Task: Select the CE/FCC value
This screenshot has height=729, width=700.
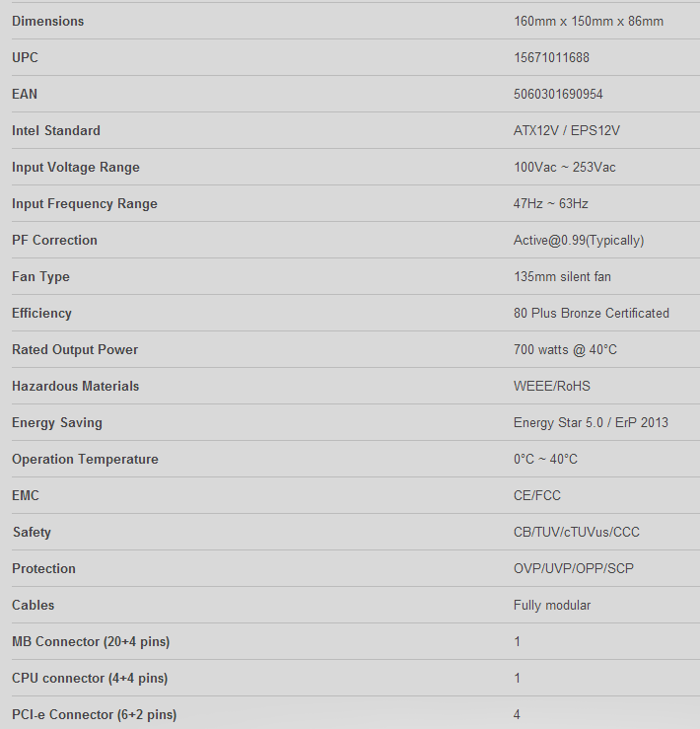Action: [x=536, y=495]
